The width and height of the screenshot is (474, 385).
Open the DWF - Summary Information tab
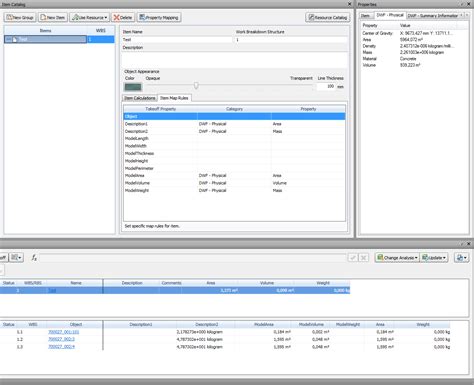[432, 16]
